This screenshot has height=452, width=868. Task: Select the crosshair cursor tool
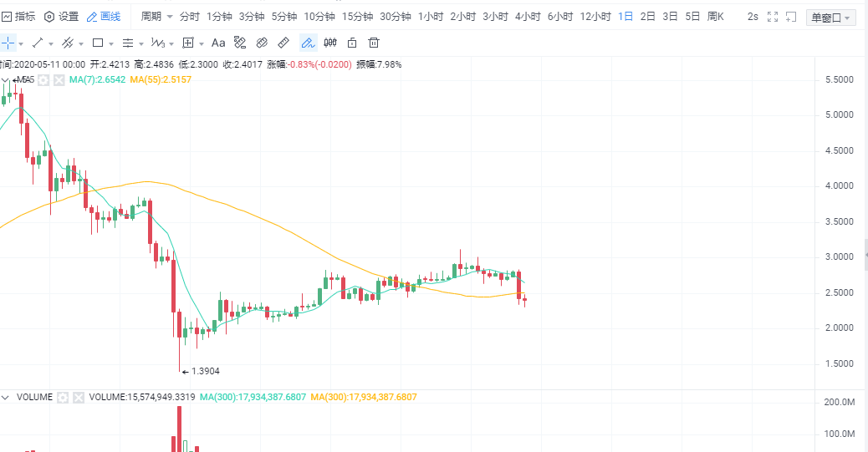pos(8,43)
